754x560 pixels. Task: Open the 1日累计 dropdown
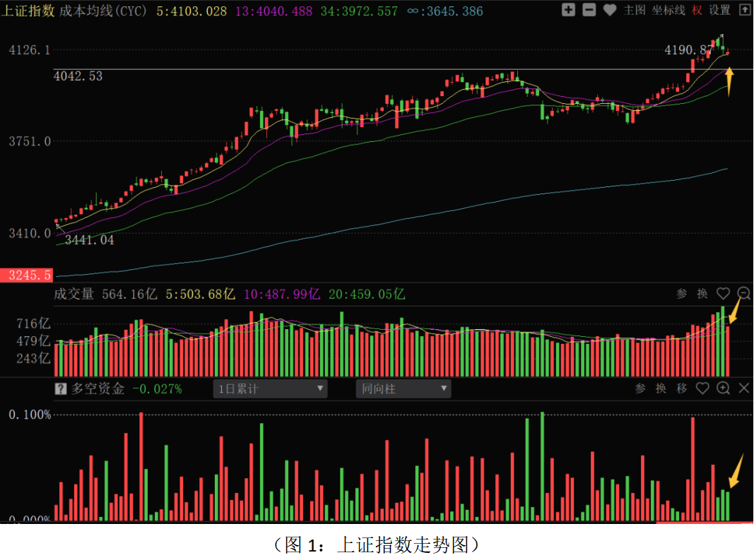click(x=271, y=388)
